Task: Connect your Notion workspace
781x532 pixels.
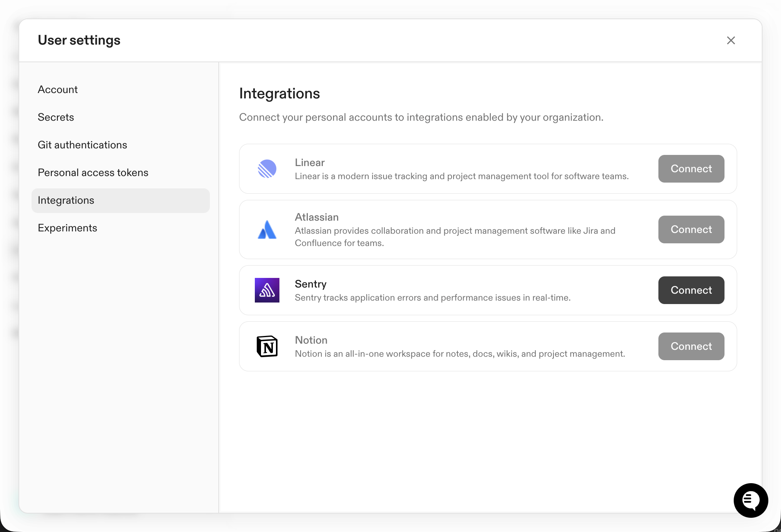Action: pos(691,346)
